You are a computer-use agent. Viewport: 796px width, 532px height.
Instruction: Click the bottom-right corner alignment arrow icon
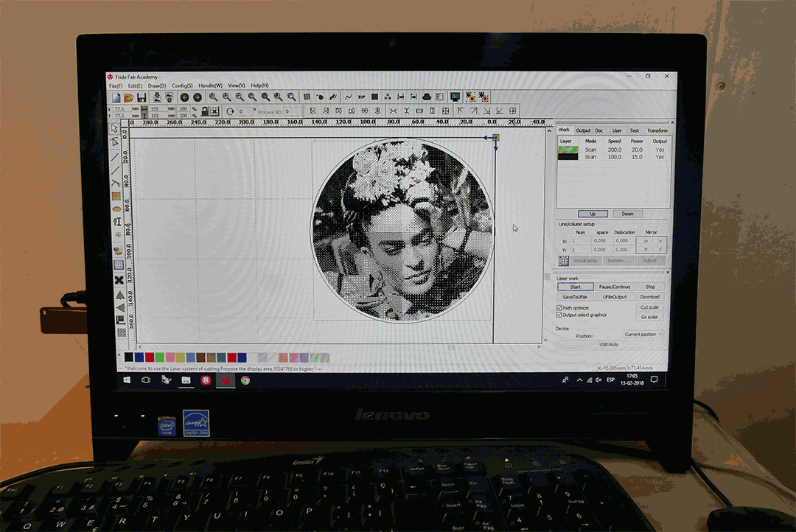(487, 111)
